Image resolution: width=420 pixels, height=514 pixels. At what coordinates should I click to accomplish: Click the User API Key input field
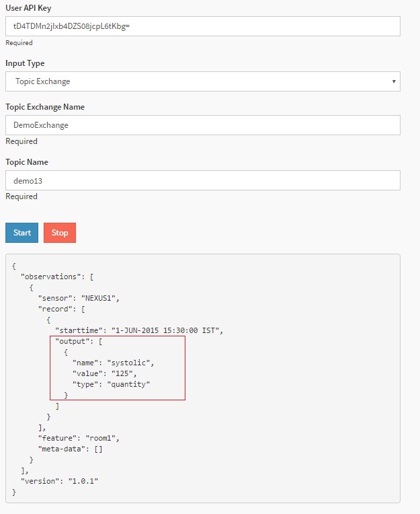click(x=203, y=26)
